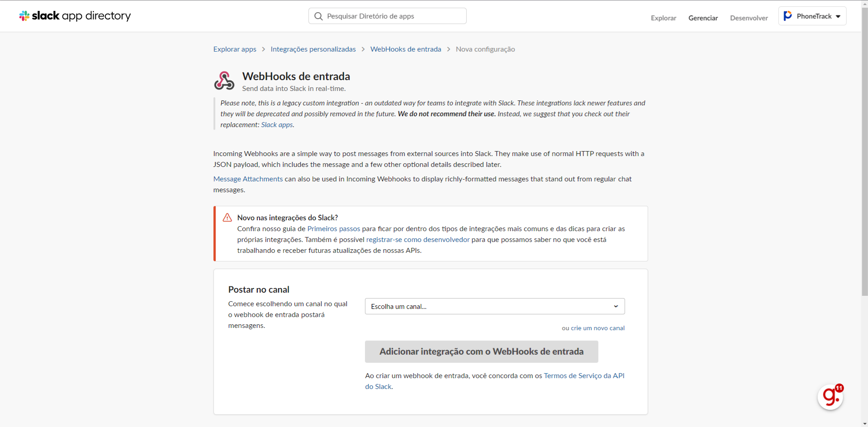868x427 pixels.
Task: Click the Slack app directory logo
Action: coord(75,16)
